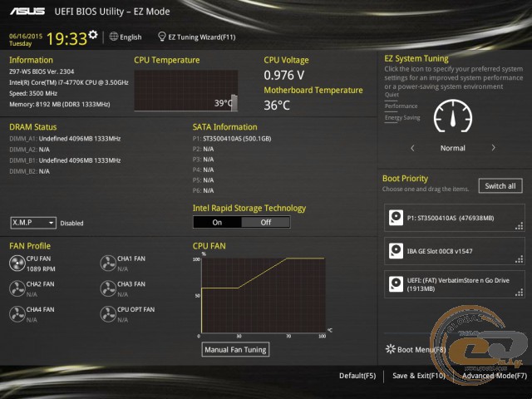Select Energy Saving tuning mode

pos(402,118)
